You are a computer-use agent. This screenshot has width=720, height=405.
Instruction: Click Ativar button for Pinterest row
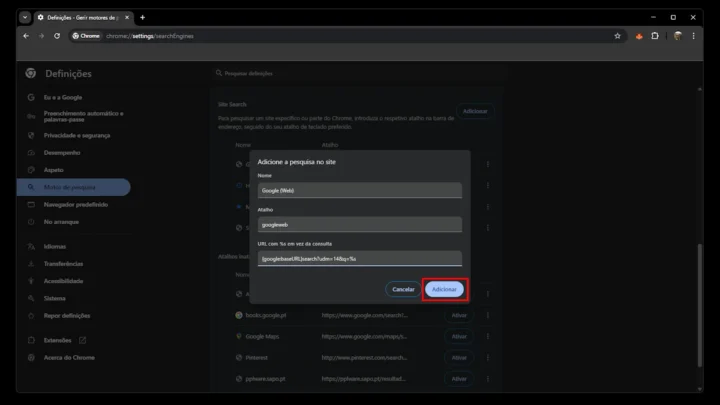[459, 357]
